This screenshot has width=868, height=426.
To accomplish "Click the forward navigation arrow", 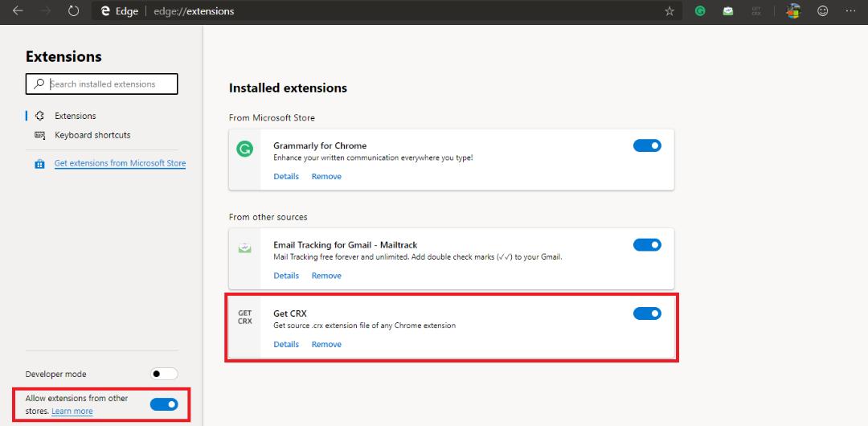I will [45, 11].
